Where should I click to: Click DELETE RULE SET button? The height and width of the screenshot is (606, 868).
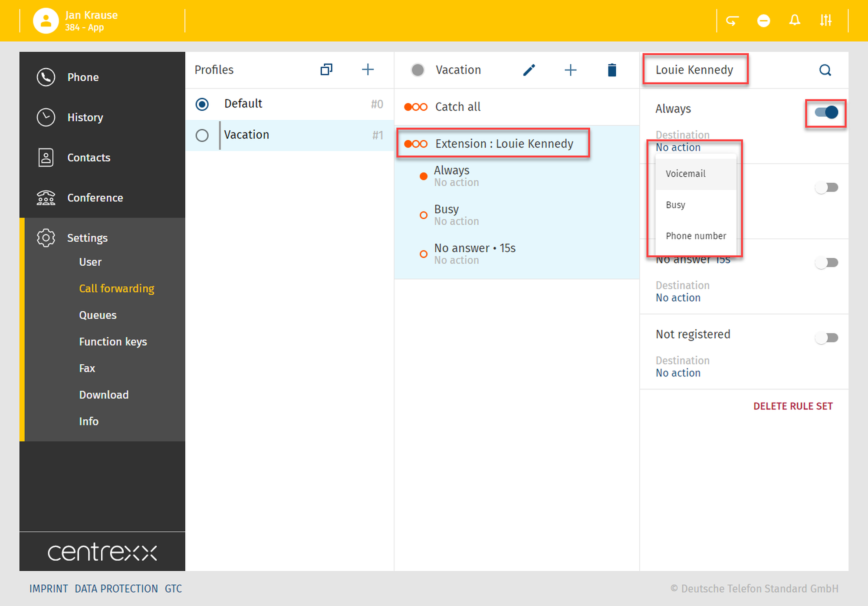click(x=793, y=406)
